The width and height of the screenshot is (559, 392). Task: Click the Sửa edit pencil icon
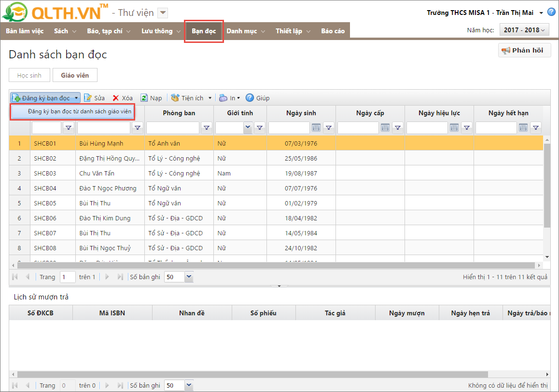point(88,98)
